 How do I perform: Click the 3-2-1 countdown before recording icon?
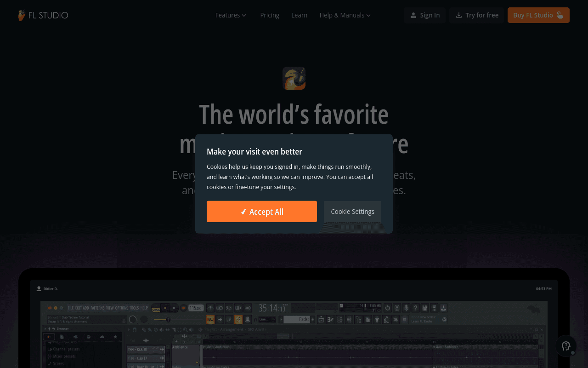pos(229,308)
